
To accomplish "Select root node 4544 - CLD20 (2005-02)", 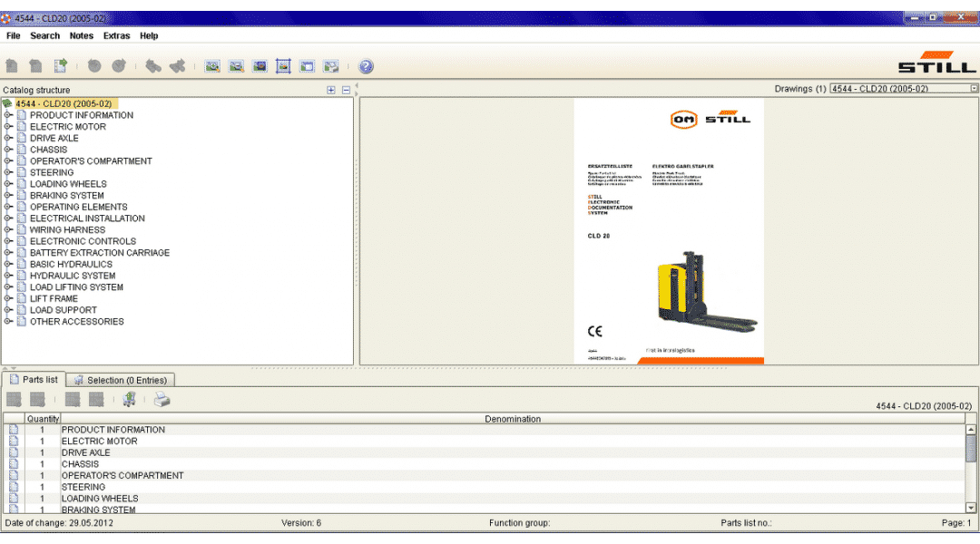I will point(64,103).
